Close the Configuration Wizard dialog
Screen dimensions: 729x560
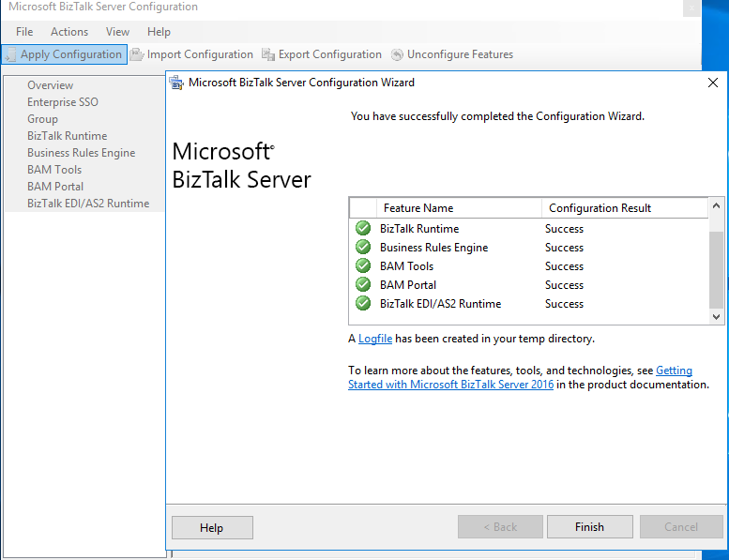coord(713,83)
